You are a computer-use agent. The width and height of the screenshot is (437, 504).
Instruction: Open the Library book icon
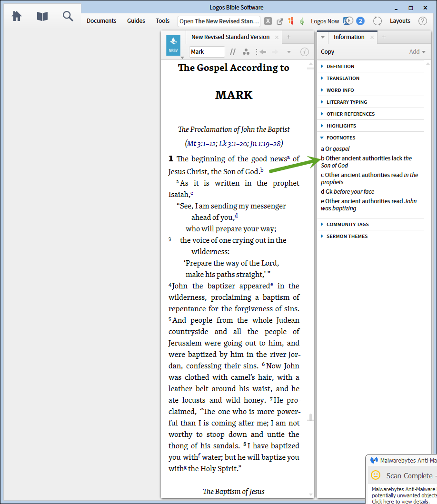pyautogui.click(x=42, y=16)
